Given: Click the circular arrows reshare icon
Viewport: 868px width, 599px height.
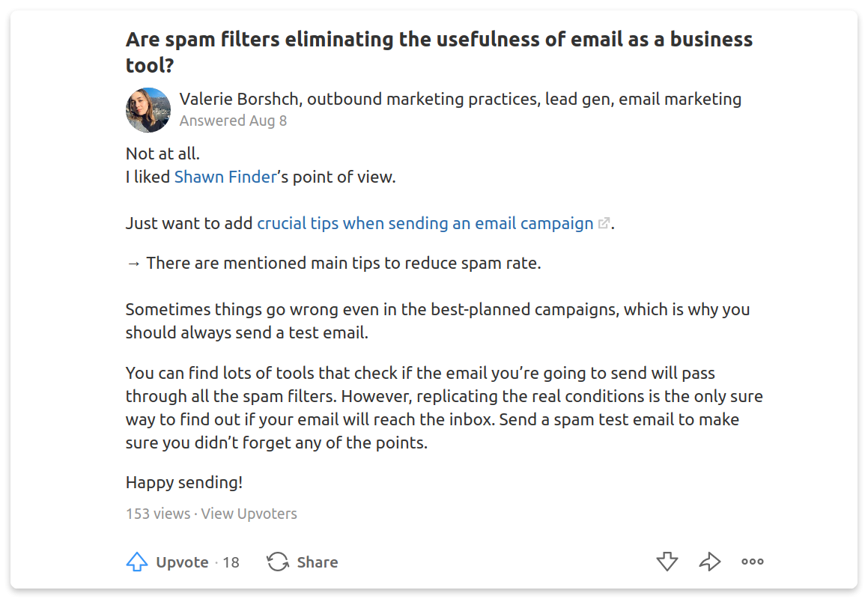Looking at the screenshot, I should pyautogui.click(x=278, y=562).
